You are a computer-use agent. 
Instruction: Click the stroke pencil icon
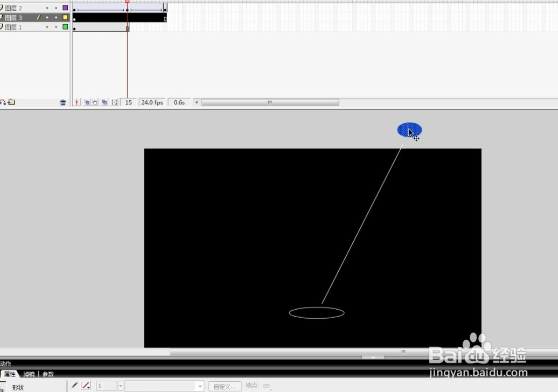(x=74, y=385)
